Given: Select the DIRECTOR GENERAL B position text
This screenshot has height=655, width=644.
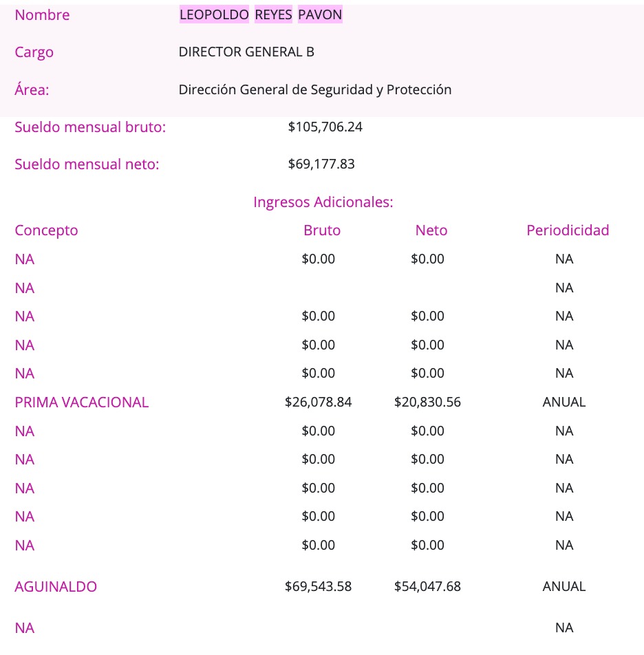Looking at the screenshot, I should click(246, 52).
